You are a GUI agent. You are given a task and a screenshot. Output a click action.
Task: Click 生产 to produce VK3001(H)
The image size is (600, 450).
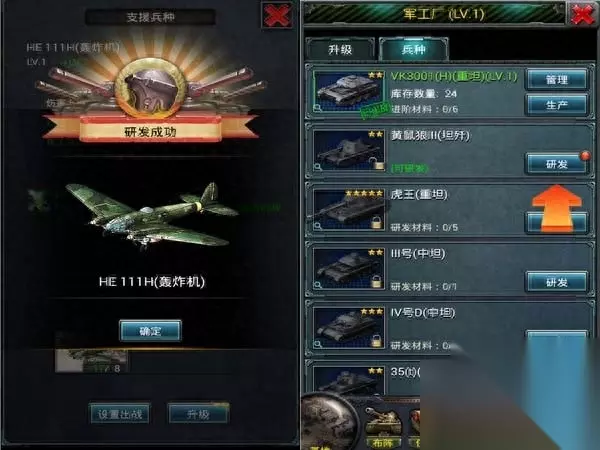click(557, 105)
